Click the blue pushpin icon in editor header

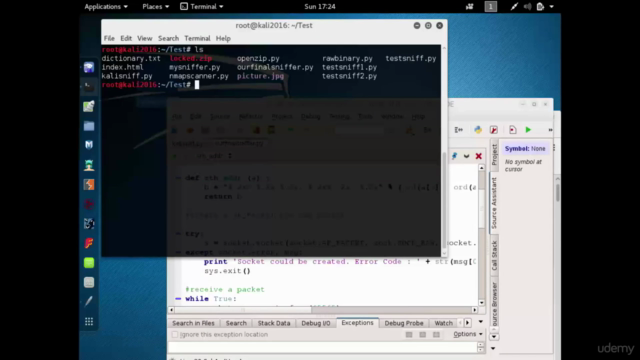tap(454, 156)
